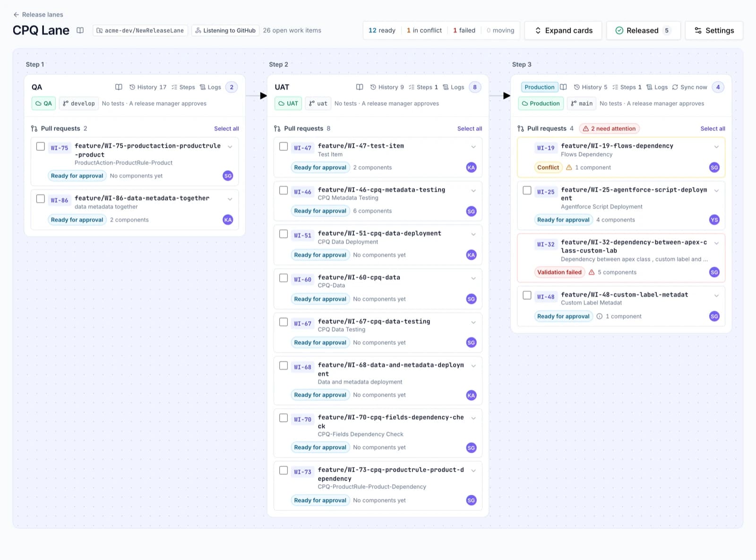Expand the WI-86 card chevron

point(230,199)
